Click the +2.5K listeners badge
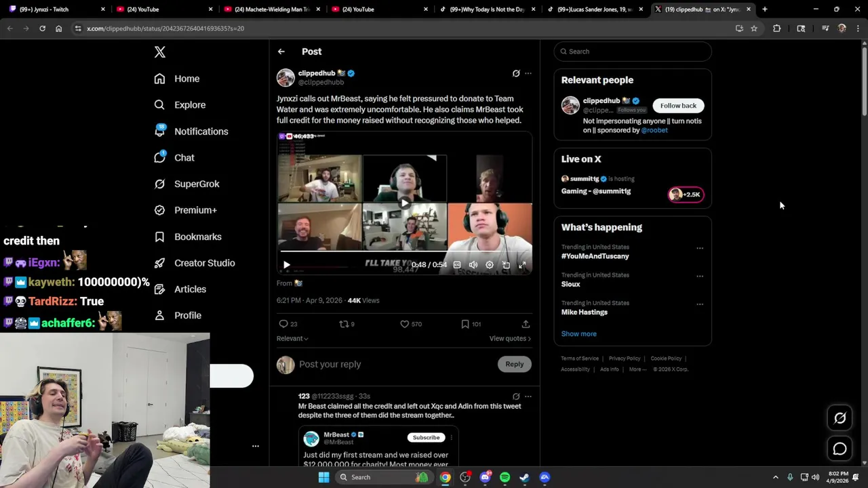Viewport: 868px width, 488px height. click(x=686, y=195)
